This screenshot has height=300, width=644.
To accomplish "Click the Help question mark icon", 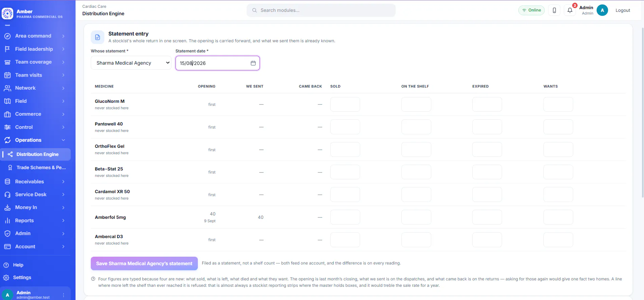I will point(6,265).
